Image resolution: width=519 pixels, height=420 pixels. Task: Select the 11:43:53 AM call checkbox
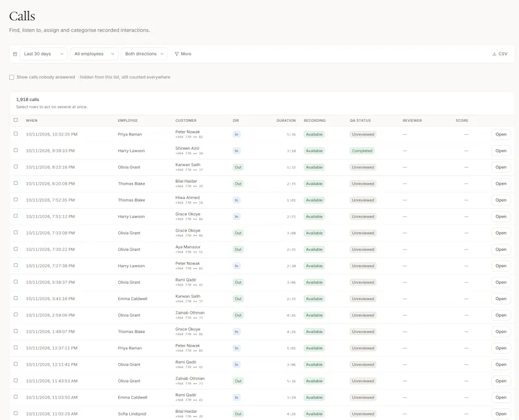pyautogui.click(x=16, y=380)
